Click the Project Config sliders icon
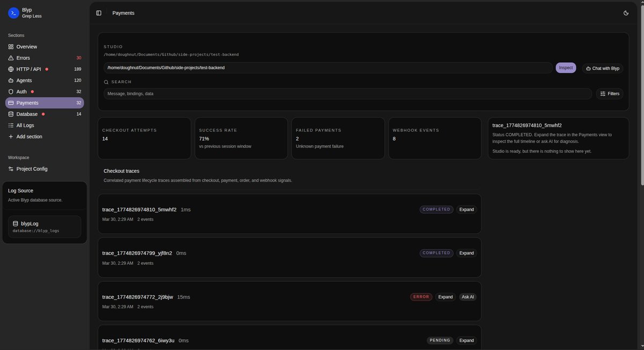 tap(11, 169)
